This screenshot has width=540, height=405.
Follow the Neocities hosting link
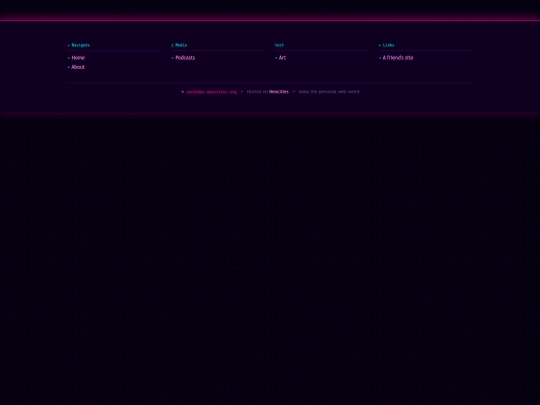pos(279,92)
